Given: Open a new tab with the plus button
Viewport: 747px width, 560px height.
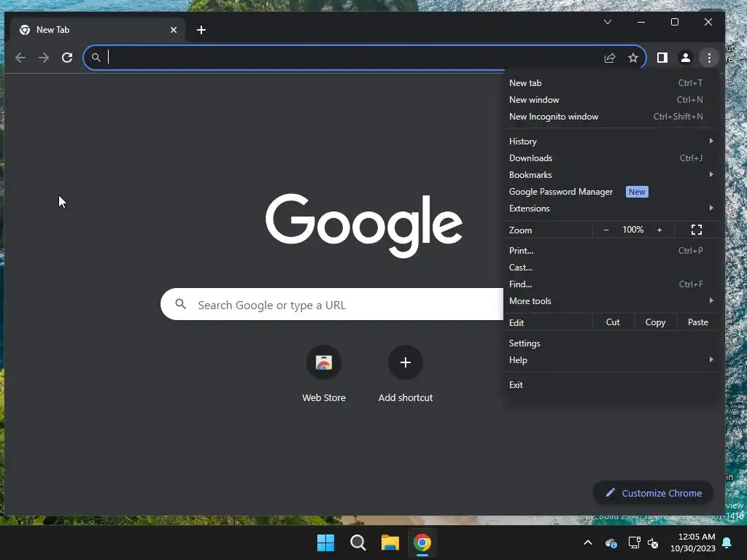Looking at the screenshot, I should tap(201, 30).
